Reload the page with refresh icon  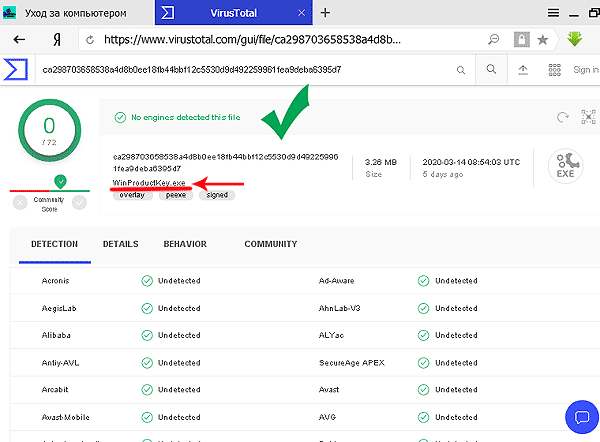[x=90, y=40]
